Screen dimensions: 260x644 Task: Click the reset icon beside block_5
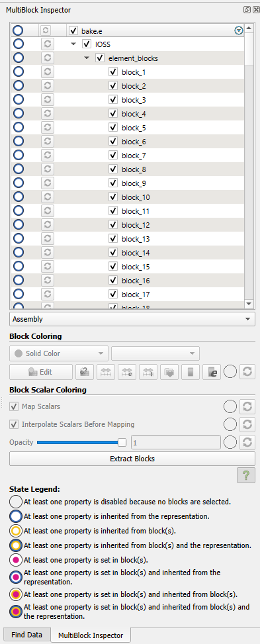pos(47,128)
